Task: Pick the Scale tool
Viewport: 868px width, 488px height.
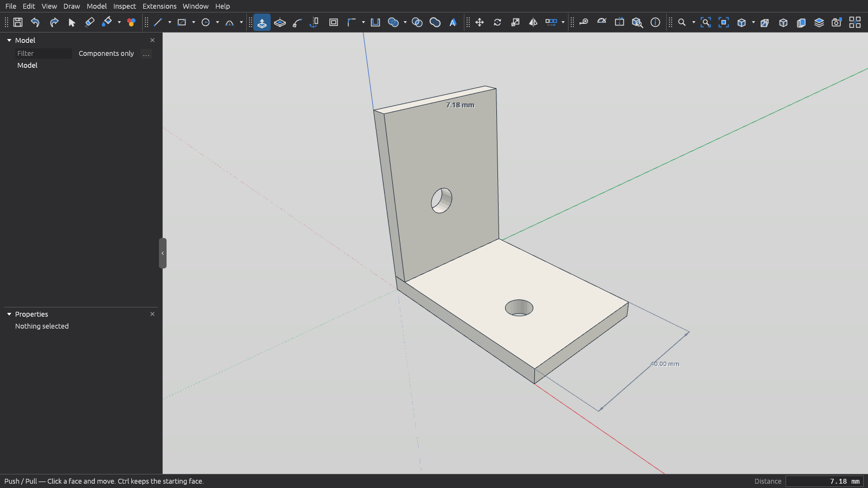Action: pos(515,22)
